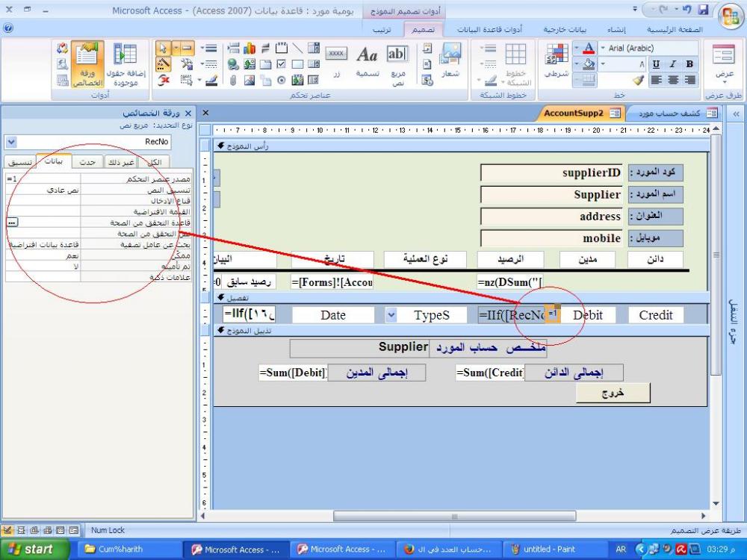Image resolution: width=747 pixels, height=560 pixels.
Task: Insert a chart control
Action: click(x=249, y=48)
